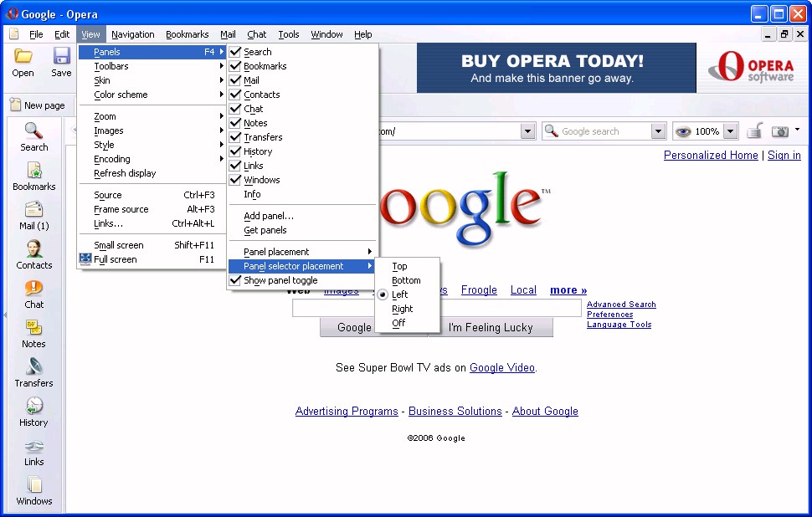Screen dimensions: 812x517
Task: Click the Personalized Home link
Action: [711, 155]
